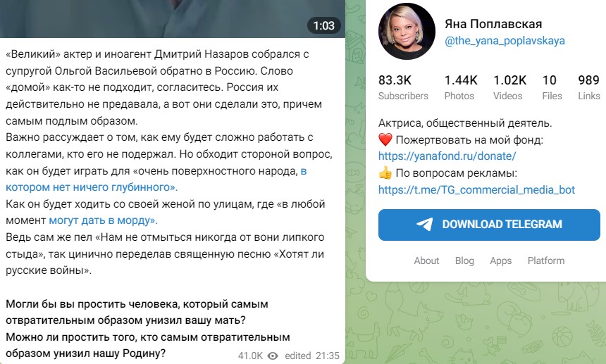Click the post time 21:35
The image size is (606, 364).
point(327,356)
